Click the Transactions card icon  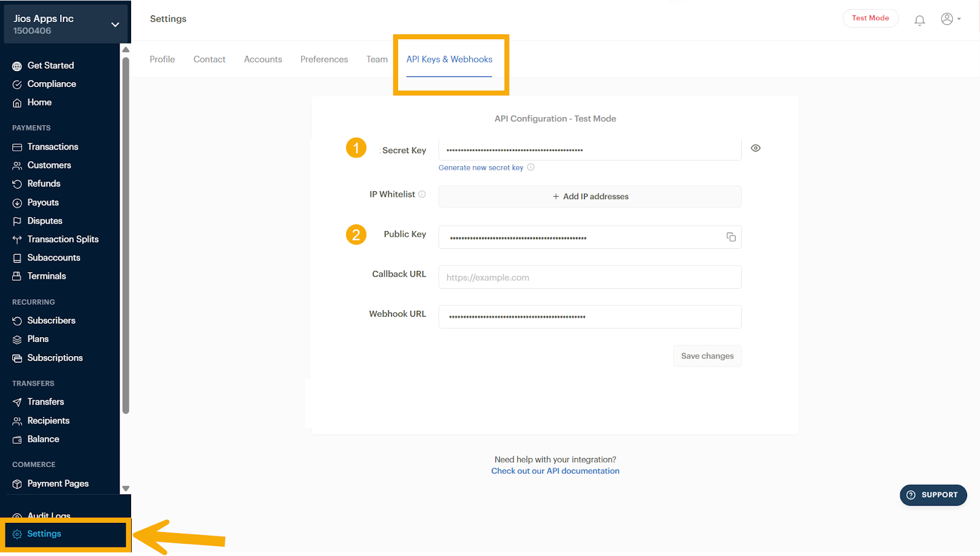[17, 147]
